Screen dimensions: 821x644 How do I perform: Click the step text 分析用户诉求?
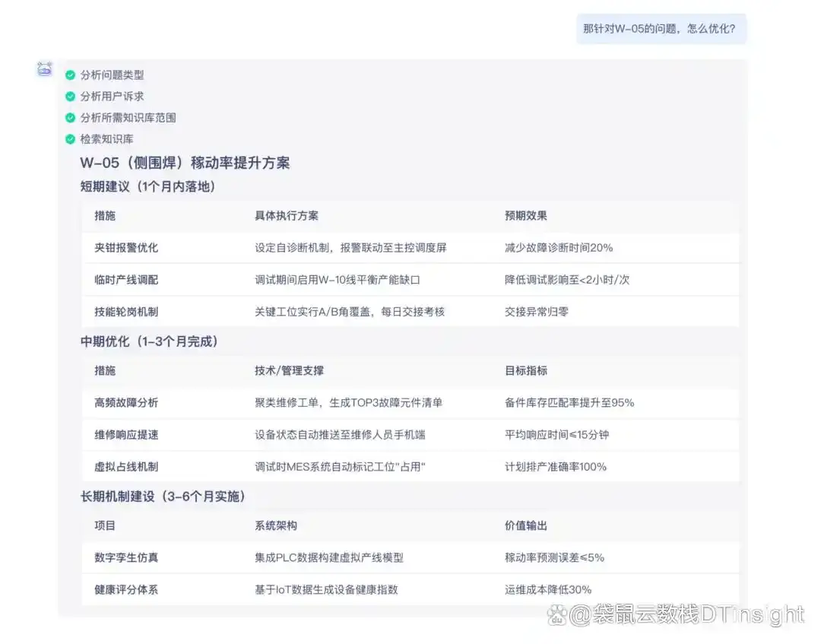tap(112, 97)
